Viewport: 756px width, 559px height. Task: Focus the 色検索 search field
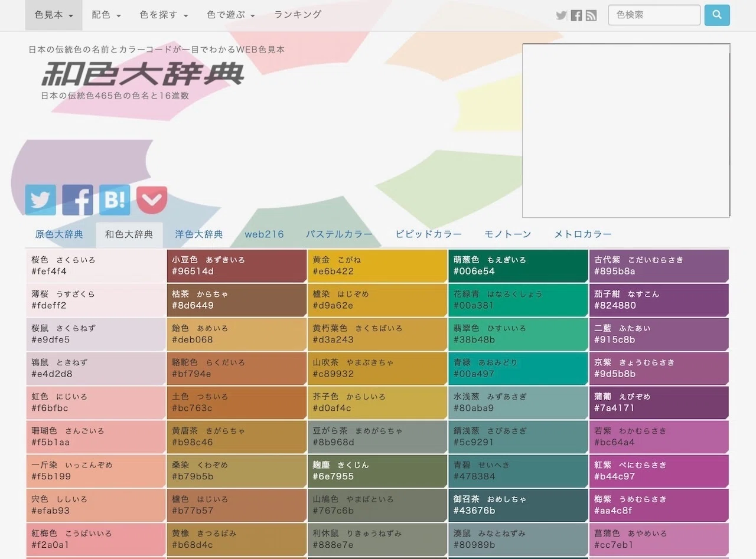click(x=654, y=15)
